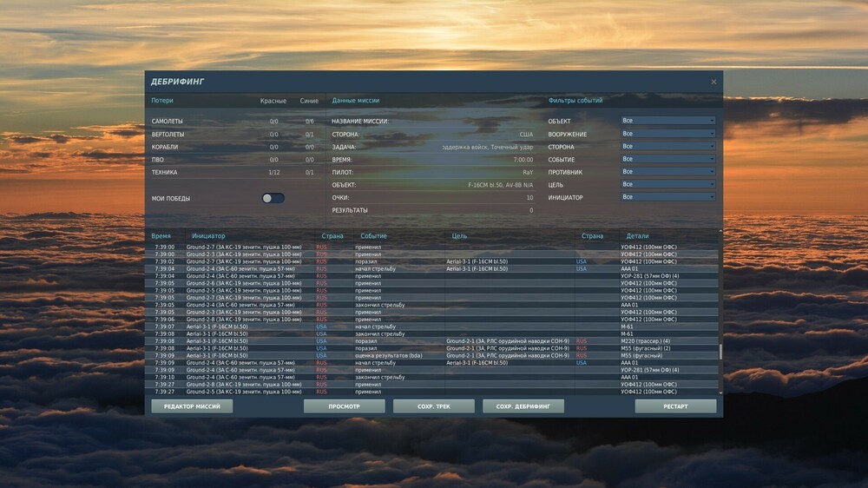Select the М220 (трассир.) (4) details cell
This screenshot has width=868, height=488.
pyautogui.click(x=646, y=341)
